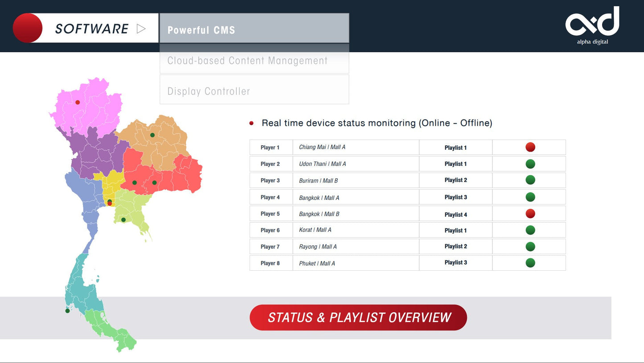This screenshot has width=644, height=363.
Task: Click the green status dot for Player 8
Action: pyautogui.click(x=530, y=263)
